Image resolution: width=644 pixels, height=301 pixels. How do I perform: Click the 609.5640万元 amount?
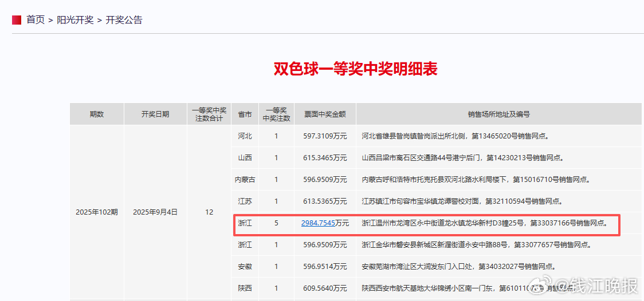[325, 288]
